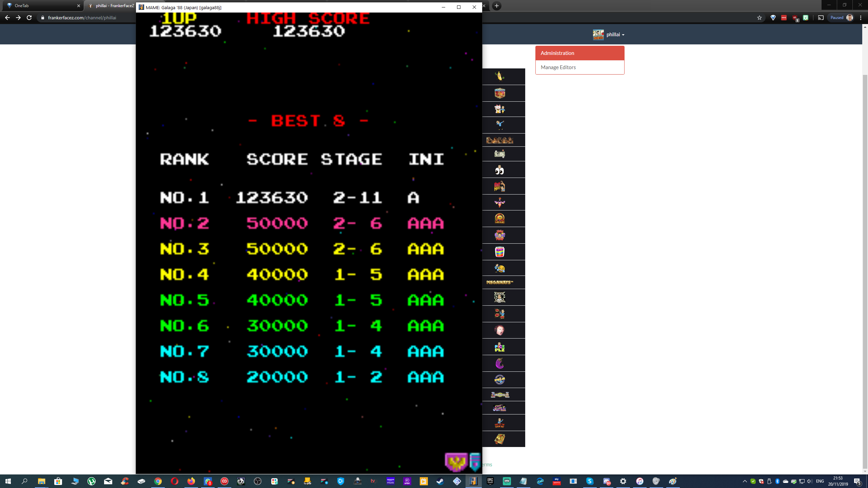This screenshot has height=488, width=868.
Task: Select the PICS PLZ emote
Action: [x=500, y=347]
